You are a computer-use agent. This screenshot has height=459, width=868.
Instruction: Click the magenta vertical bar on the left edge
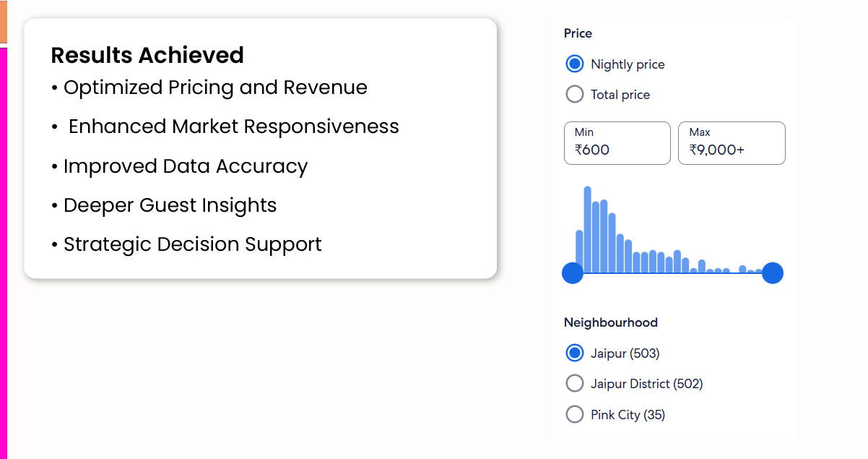3,253
